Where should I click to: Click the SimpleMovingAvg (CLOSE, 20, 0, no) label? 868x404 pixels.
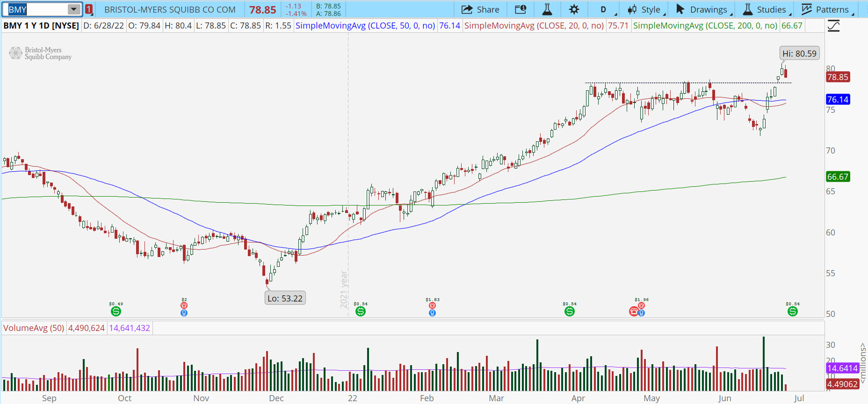pos(534,25)
